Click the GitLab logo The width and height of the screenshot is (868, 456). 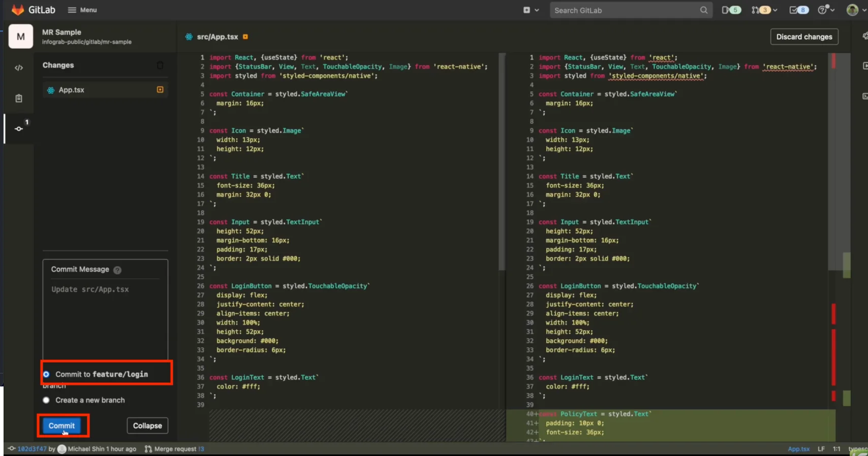point(18,10)
